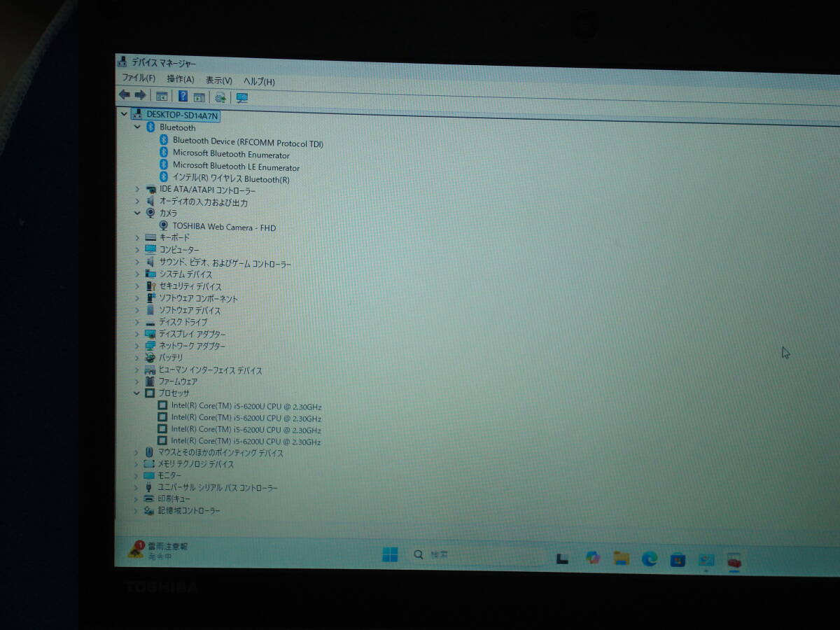The image size is (840, 630).
Task: Open the 表示(V) menu
Action: 219,80
